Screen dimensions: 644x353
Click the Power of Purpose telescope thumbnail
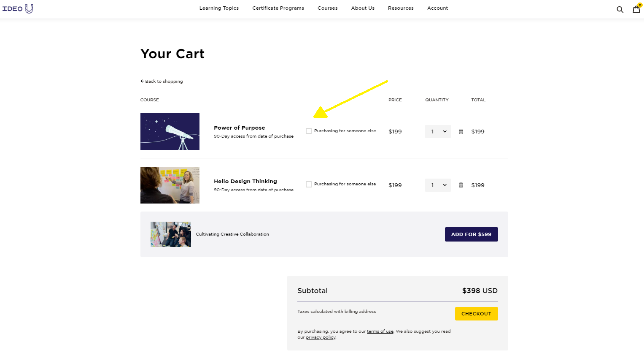pos(170,131)
